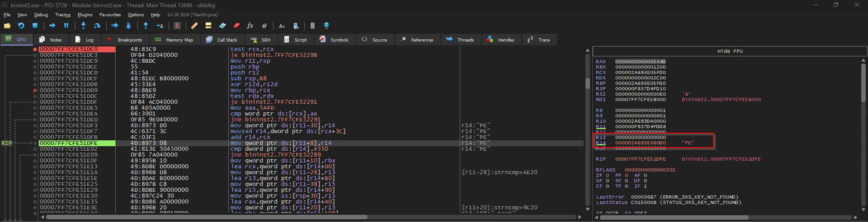868x222 pixels.
Task: Open the Calculator tool
Action: pos(312,26)
